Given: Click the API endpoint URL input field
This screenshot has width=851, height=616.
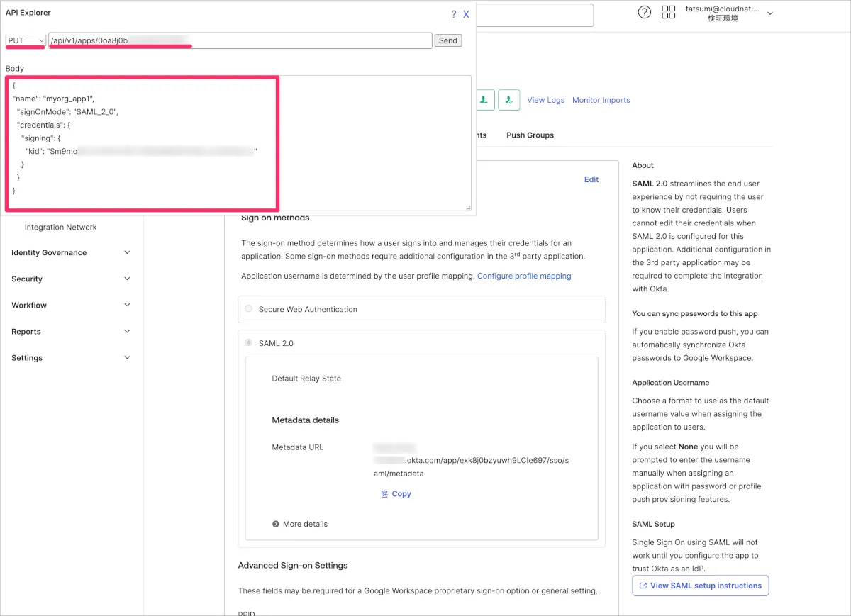Looking at the screenshot, I should (240, 41).
